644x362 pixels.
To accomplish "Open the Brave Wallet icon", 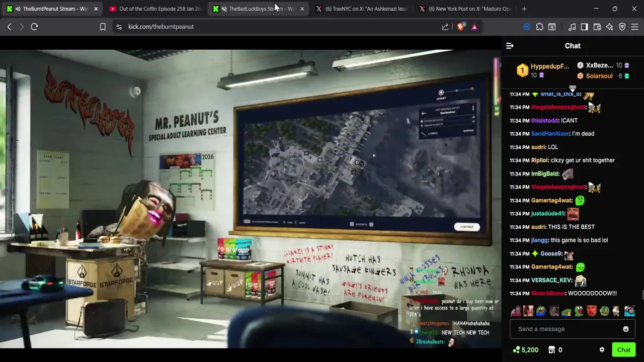I will 597,27.
